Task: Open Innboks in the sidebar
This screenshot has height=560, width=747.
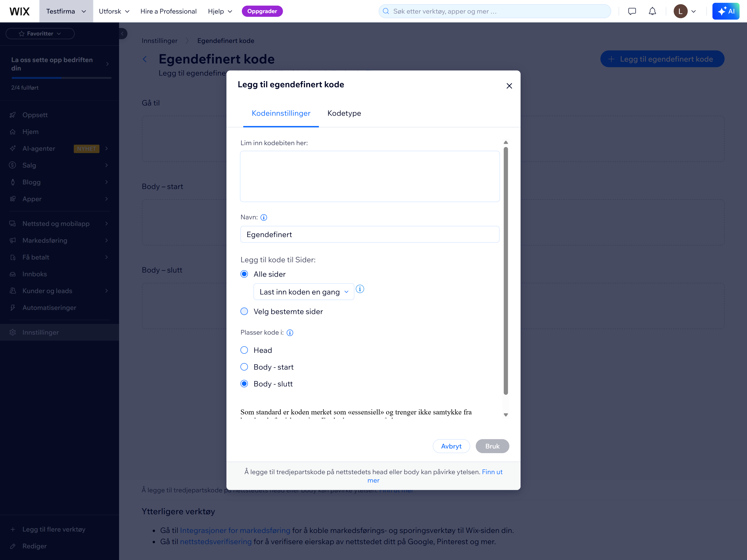Action: 60,274
